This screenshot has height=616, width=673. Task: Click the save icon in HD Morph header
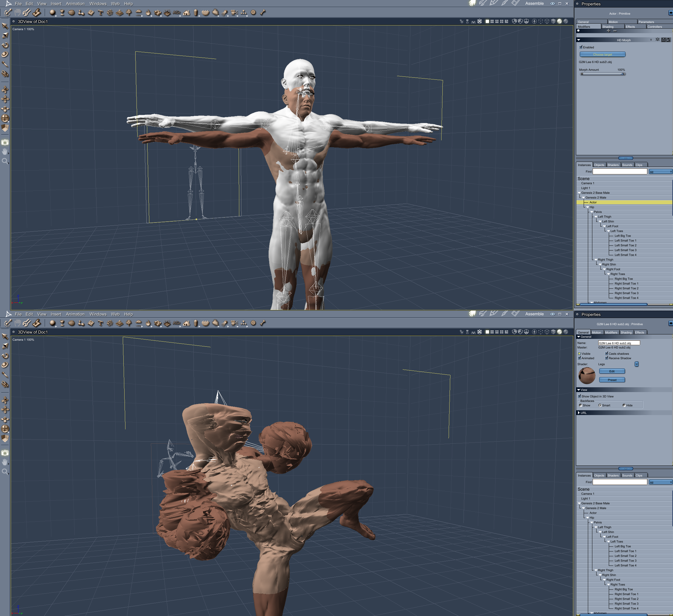click(x=663, y=40)
